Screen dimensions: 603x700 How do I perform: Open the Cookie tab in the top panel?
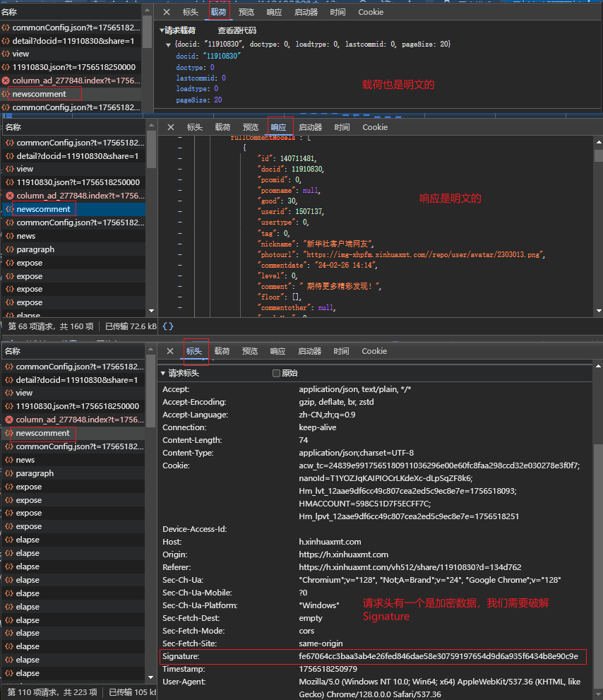coord(371,12)
